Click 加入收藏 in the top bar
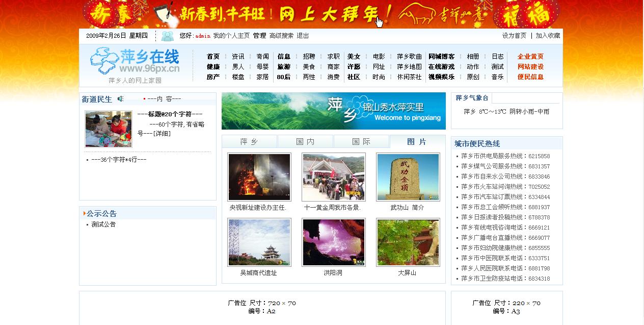This screenshot has width=644, height=325. tap(548, 36)
